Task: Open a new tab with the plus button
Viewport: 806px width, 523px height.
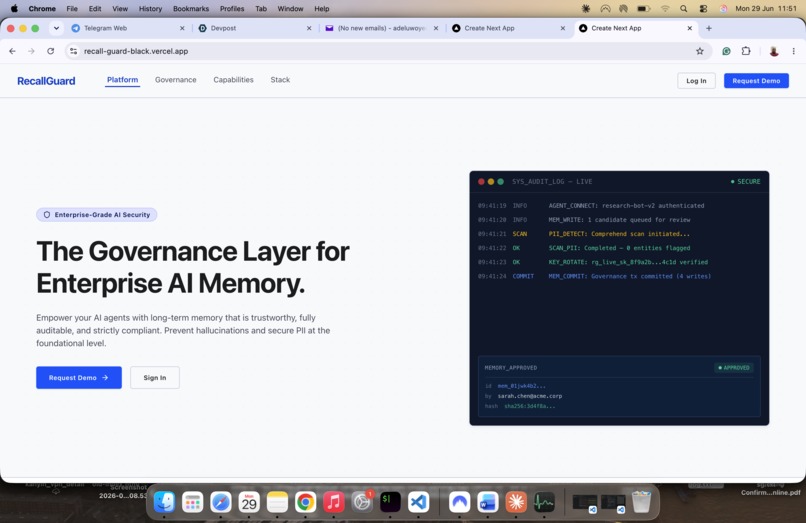Action: [x=709, y=28]
